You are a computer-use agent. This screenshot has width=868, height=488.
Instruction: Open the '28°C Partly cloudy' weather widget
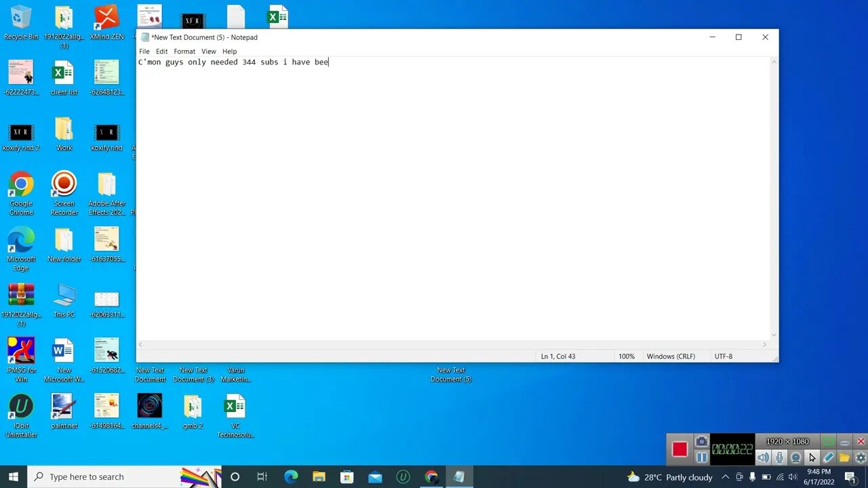coord(669,477)
